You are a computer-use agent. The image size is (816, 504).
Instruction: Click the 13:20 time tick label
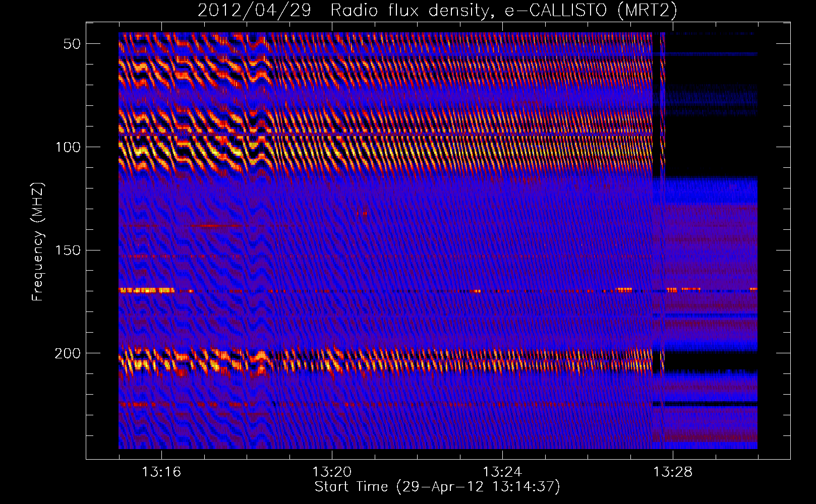332,472
